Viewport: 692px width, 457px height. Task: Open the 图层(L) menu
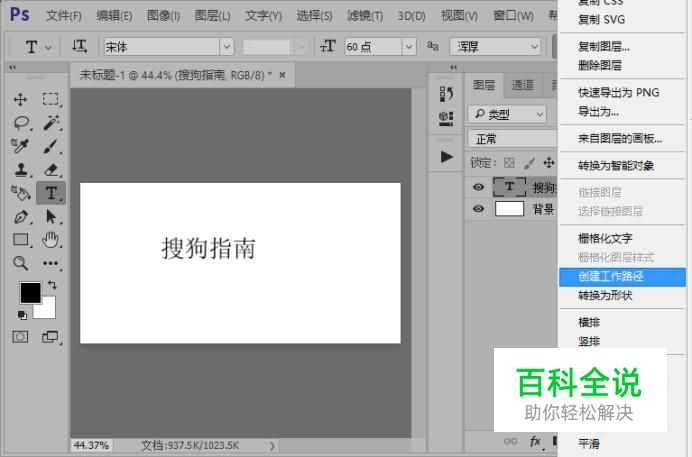(x=212, y=16)
